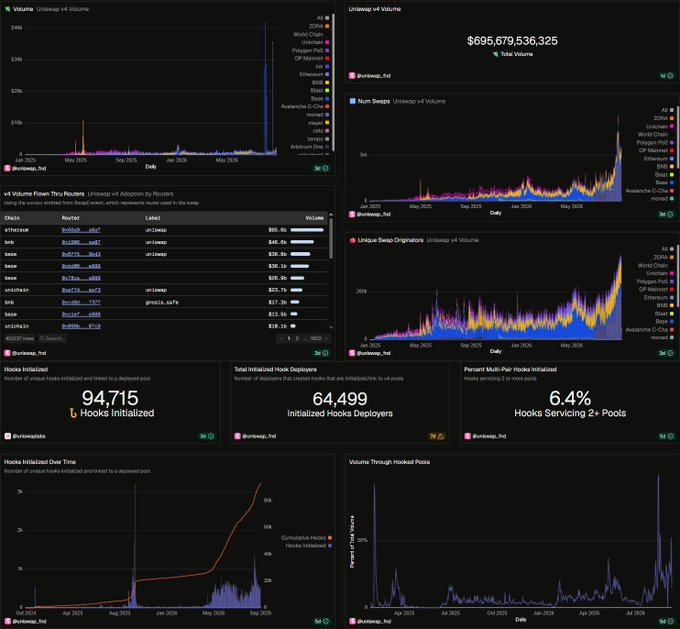Click the 3d refresh badge on Num Swaps chart
Viewport: 680px width, 629px height.
click(x=667, y=214)
